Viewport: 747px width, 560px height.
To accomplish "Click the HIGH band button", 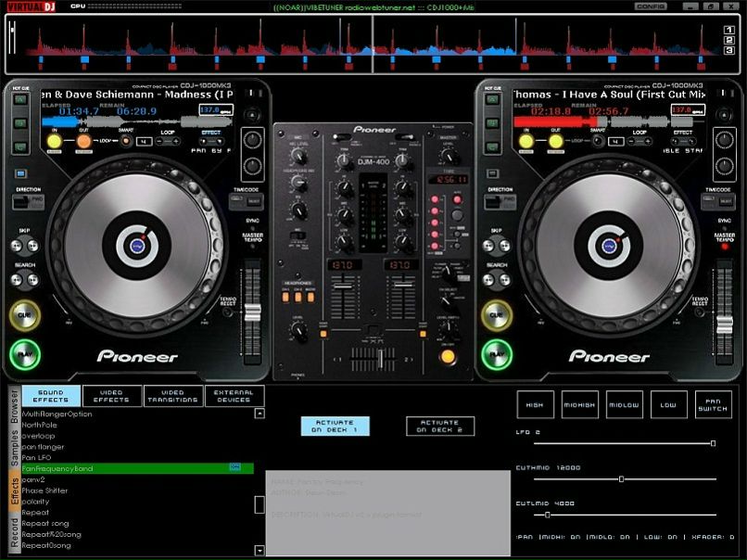I will click(535, 404).
